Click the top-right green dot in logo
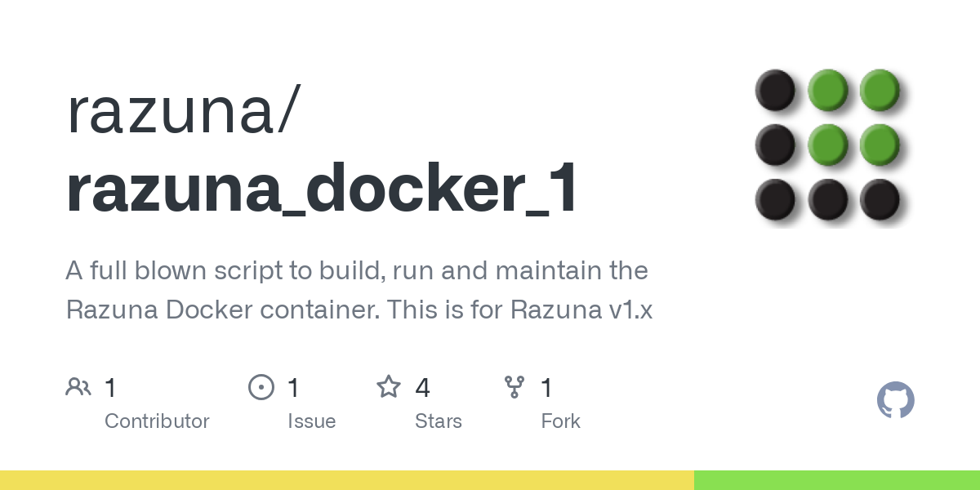 [x=880, y=90]
